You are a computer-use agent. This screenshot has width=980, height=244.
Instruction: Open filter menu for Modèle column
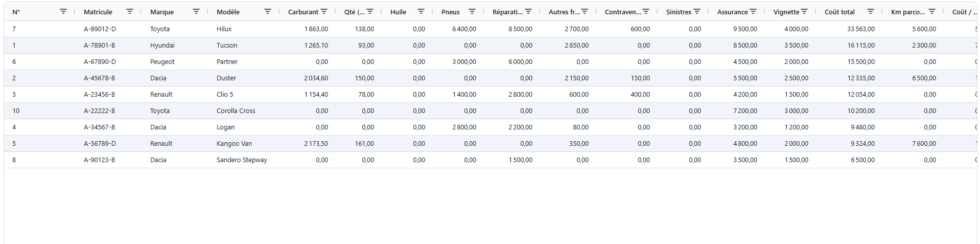[x=268, y=11]
